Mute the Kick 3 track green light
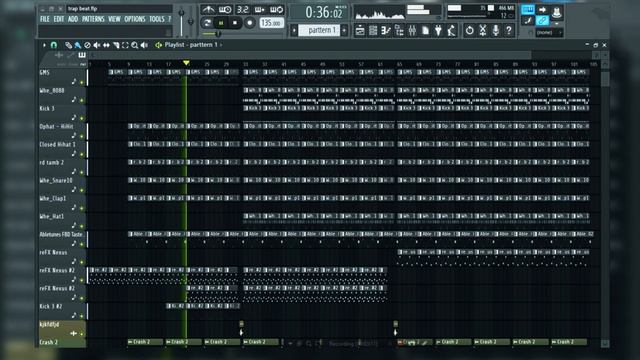This screenshot has width=640, height=360. (x=82, y=118)
